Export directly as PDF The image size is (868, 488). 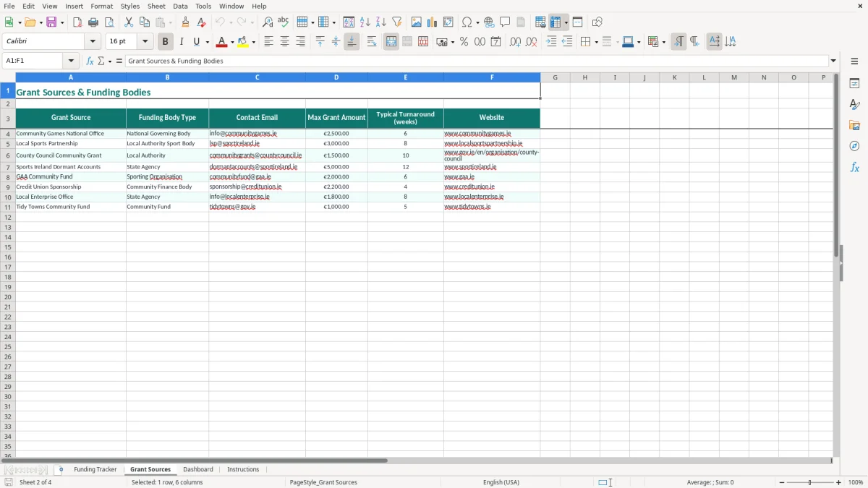[x=77, y=22]
